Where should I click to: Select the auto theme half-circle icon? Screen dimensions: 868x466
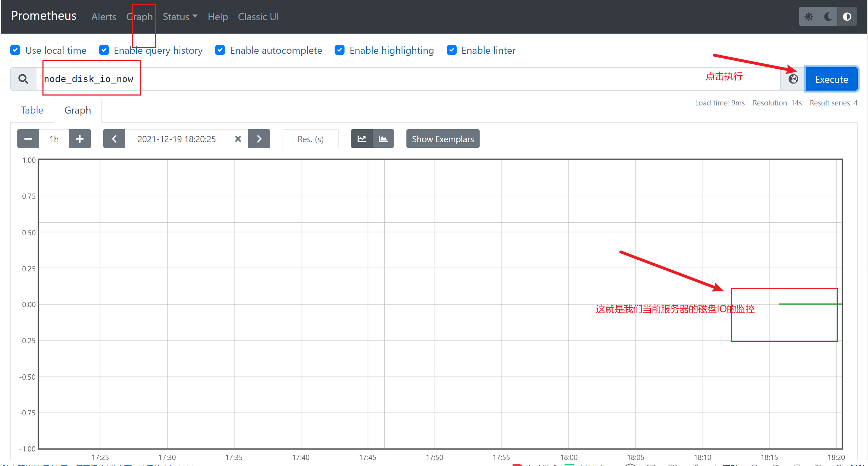coord(847,17)
